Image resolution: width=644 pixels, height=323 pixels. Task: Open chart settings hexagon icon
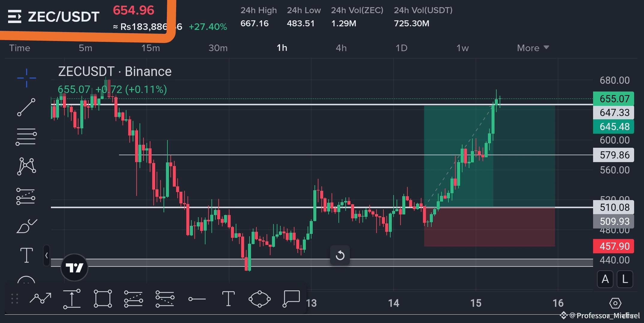615,303
